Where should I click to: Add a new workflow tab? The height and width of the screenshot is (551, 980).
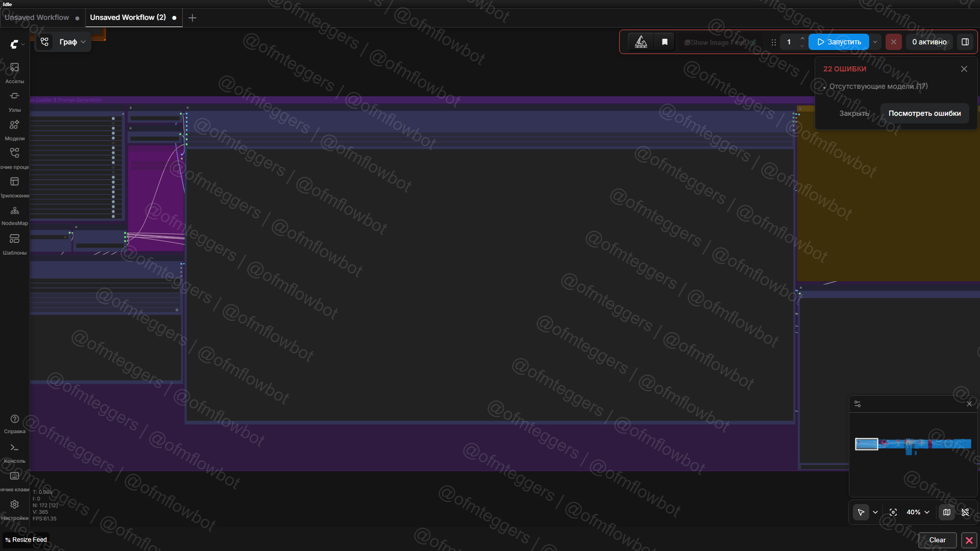(192, 18)
